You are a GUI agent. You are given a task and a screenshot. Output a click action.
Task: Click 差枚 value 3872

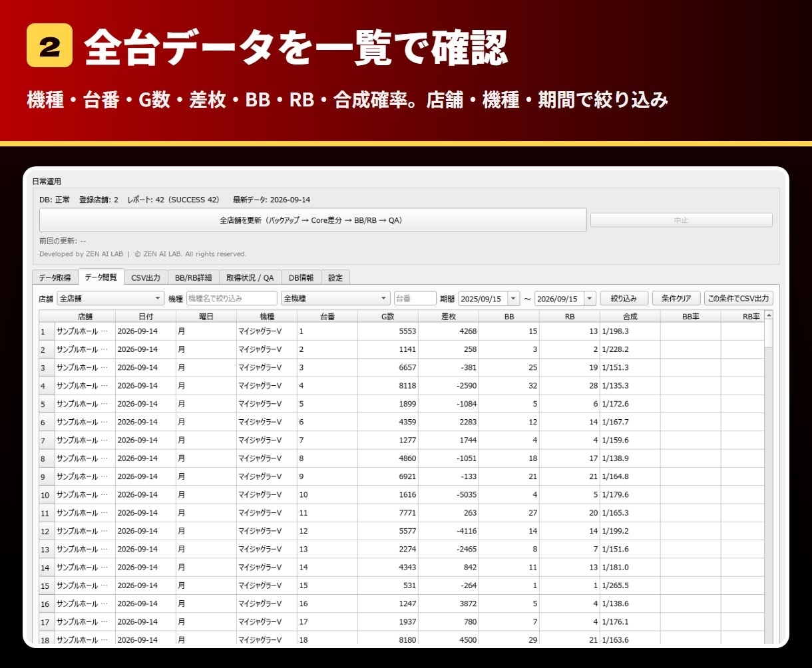pyautogui.click(x=467, y=604)
